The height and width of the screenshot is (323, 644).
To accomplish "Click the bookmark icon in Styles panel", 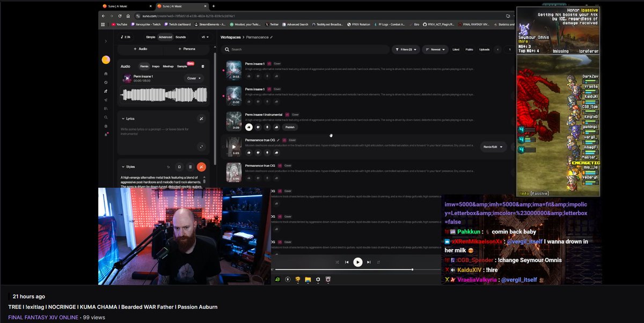I will (179, 167).
